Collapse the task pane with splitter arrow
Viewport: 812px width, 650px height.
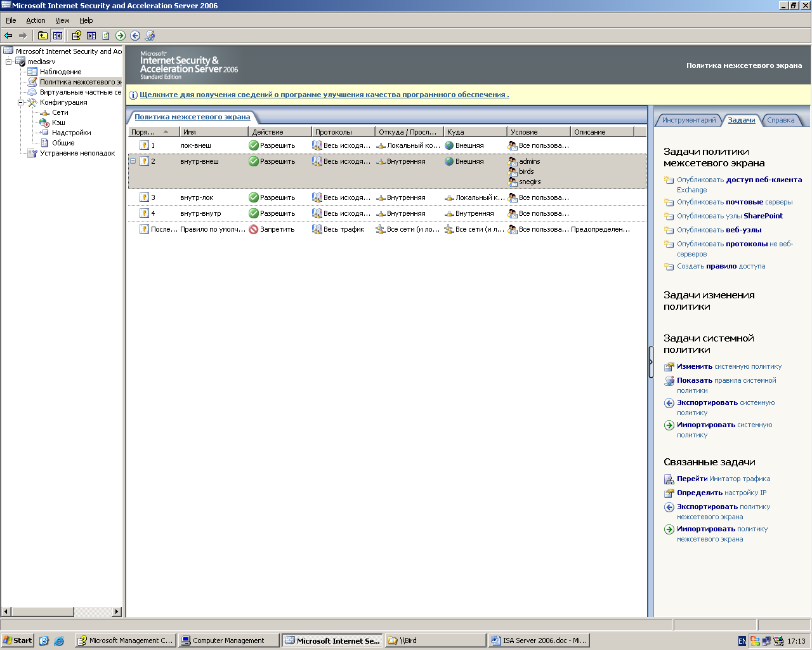click(x=651, y=362)
